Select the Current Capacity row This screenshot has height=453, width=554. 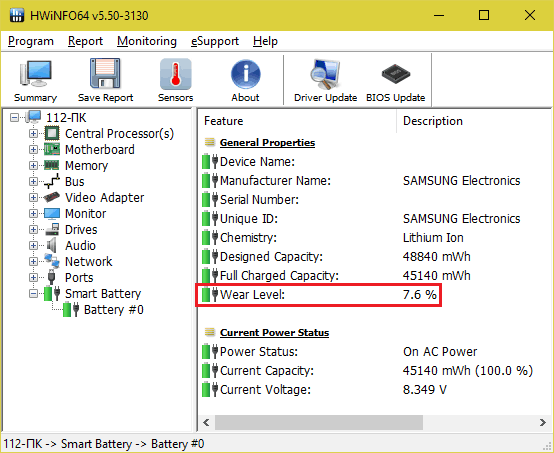tap(367, 371)
